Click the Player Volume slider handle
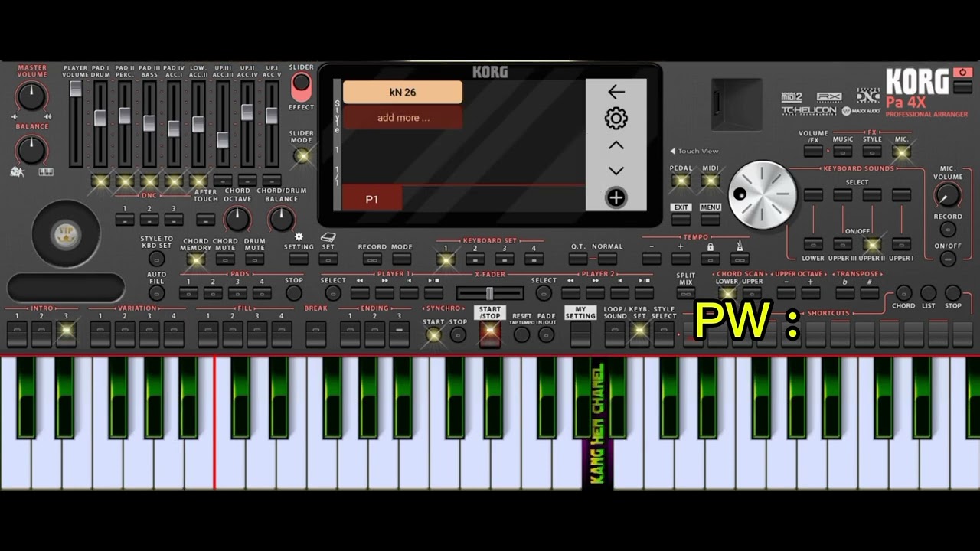 coord(75,89)
